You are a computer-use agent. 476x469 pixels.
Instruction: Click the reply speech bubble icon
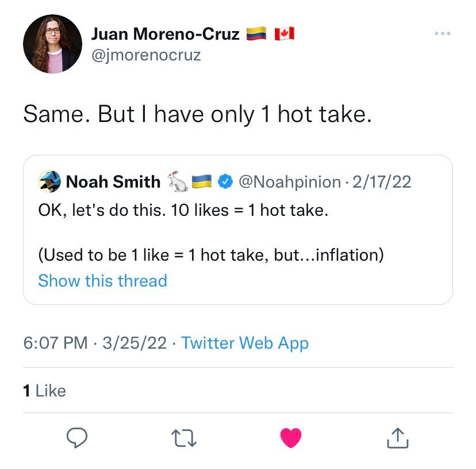pyautogui.click(x=77, y=438)
